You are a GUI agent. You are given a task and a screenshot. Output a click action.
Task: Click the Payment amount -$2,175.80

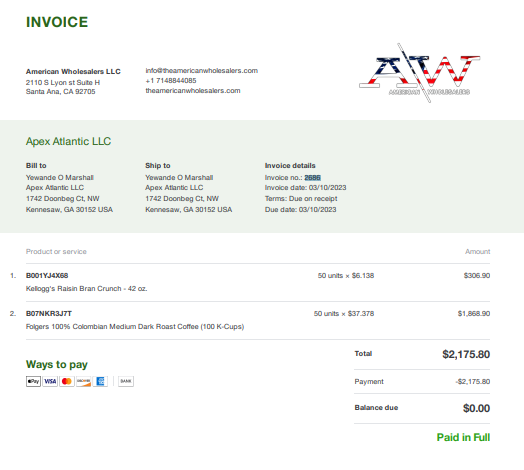coord(473,381)
